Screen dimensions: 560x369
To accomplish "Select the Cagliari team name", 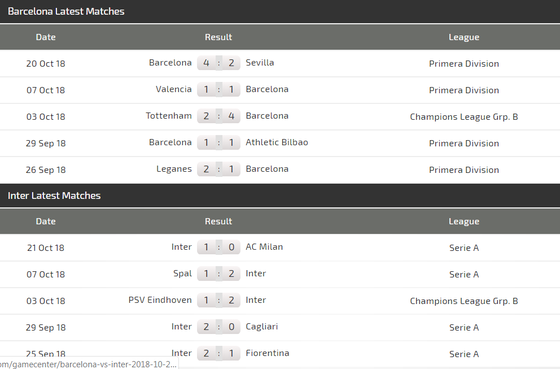I will pyautogui.click(x=262, y=326).
